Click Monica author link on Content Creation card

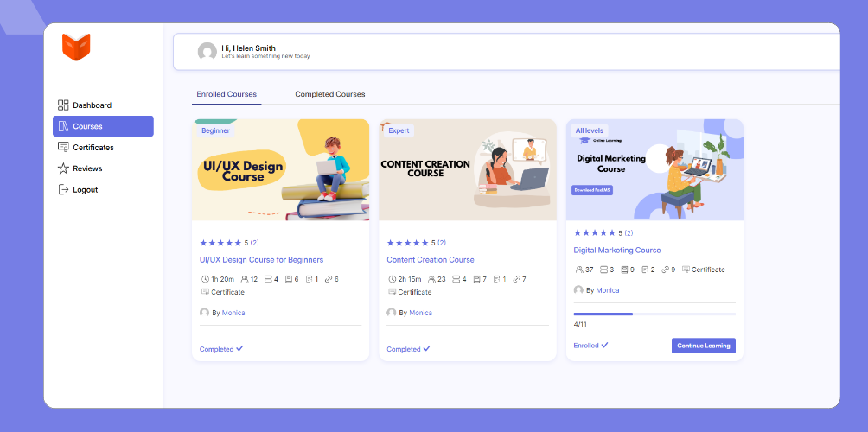click(420, 313)
